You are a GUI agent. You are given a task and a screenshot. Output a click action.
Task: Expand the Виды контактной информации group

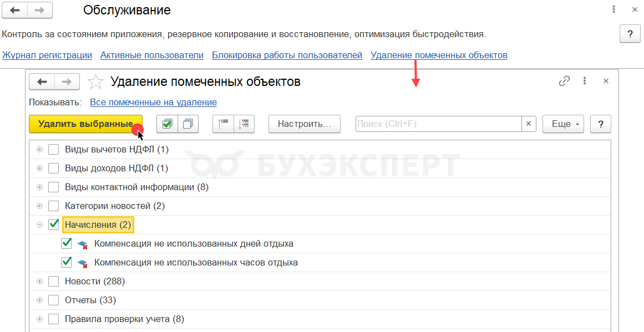pyautogui.click(x=40, y=187)
